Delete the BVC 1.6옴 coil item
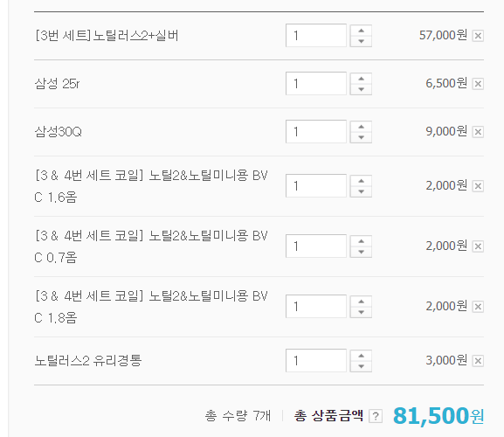Image resolution: width=504 pixels, height=437 pixels. pyautogui.click(x=478, y=186)
